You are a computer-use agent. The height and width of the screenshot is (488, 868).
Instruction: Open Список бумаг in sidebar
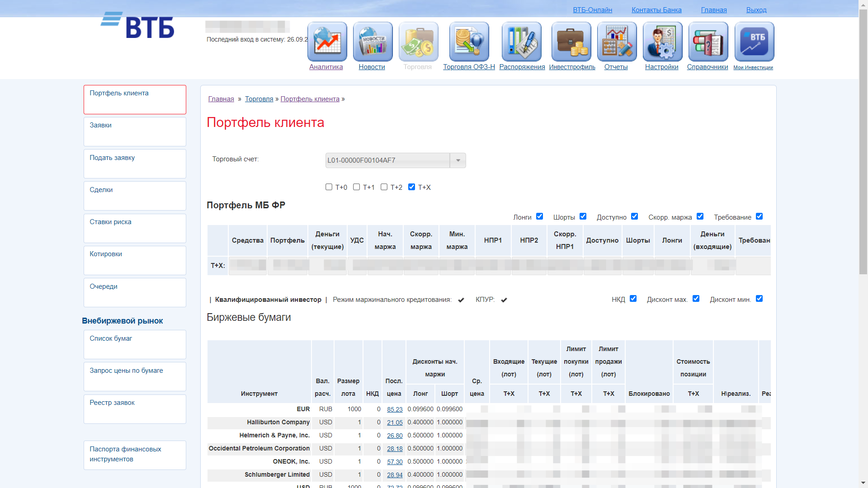(135, 344)
